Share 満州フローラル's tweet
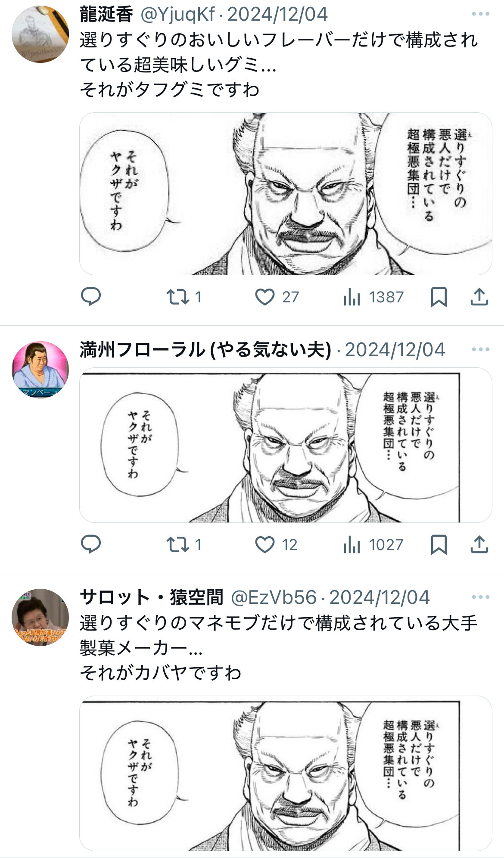504x858 pixels. 479,544
